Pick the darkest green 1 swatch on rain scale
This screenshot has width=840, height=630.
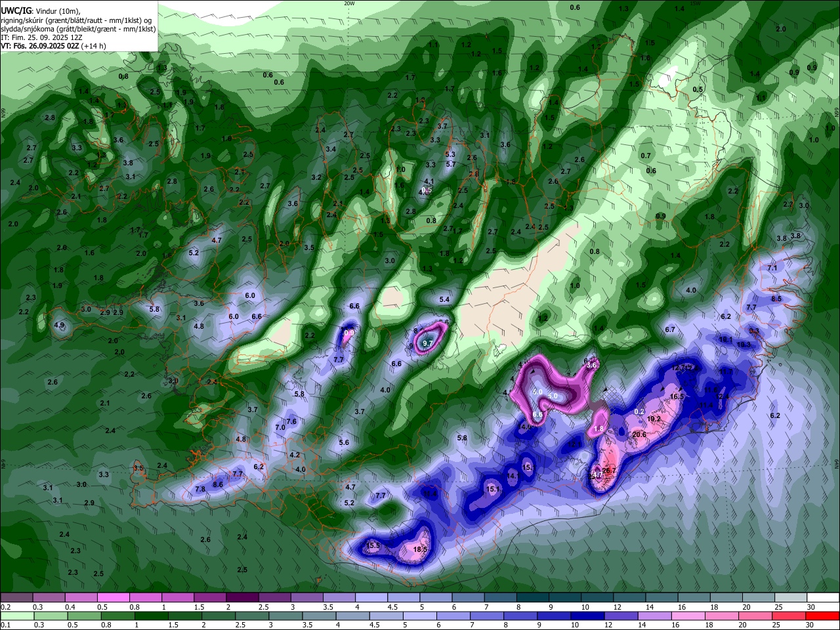pyautogui.click(x=151, y=616)
